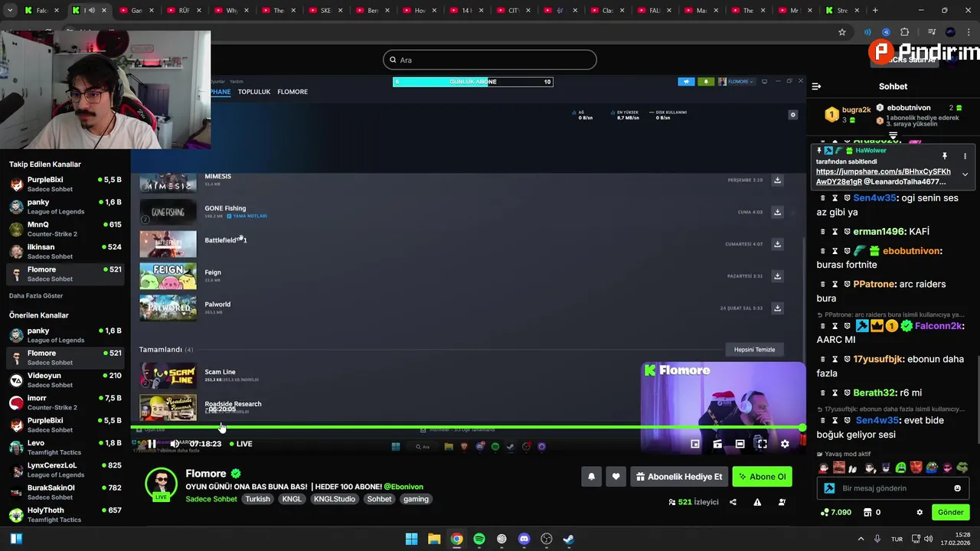Open channel points 7.090 balance
This screenshot has width=980, height=551.
pyautogui.click(x=836, y=512)
